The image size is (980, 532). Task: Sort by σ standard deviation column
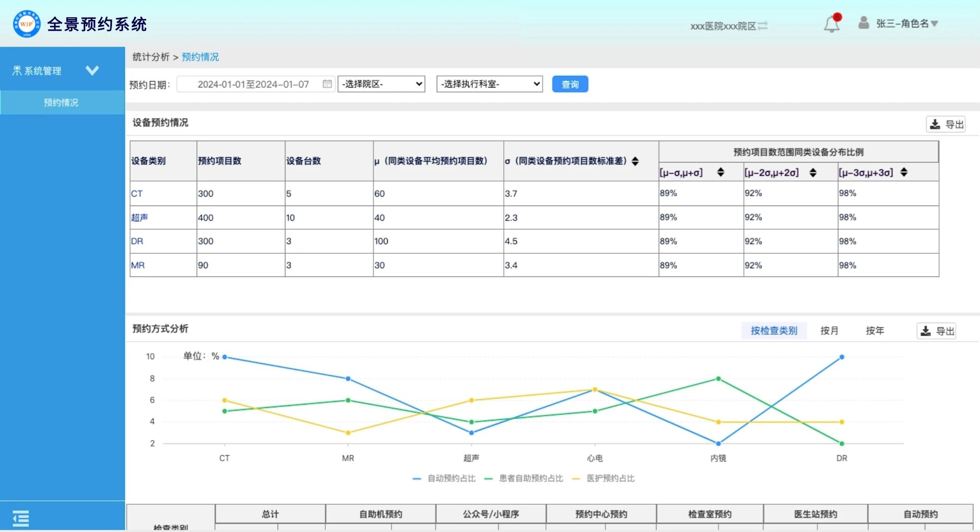tap(635, 161)
